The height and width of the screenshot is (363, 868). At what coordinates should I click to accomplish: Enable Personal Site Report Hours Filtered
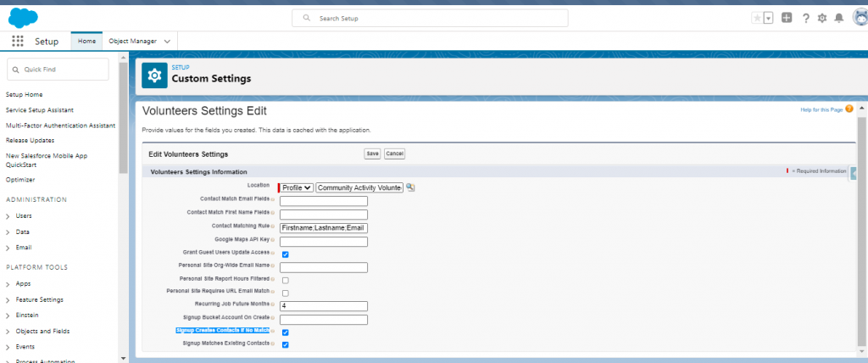click(286, 281)
